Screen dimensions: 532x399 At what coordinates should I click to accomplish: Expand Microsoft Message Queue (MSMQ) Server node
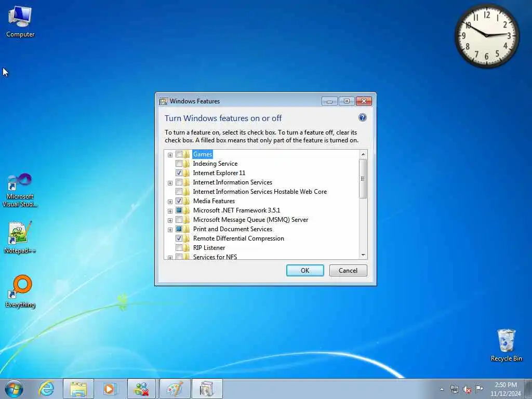170,220
